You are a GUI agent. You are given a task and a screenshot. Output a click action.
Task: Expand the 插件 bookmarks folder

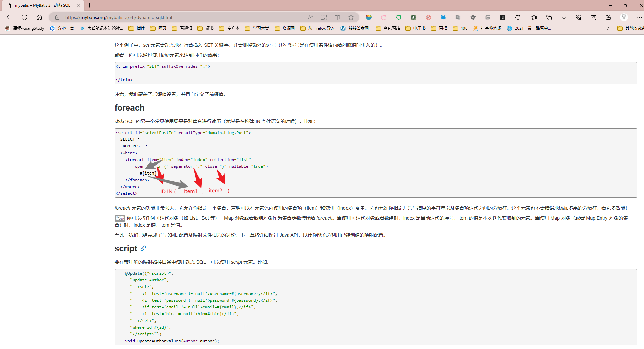(137, 28)
